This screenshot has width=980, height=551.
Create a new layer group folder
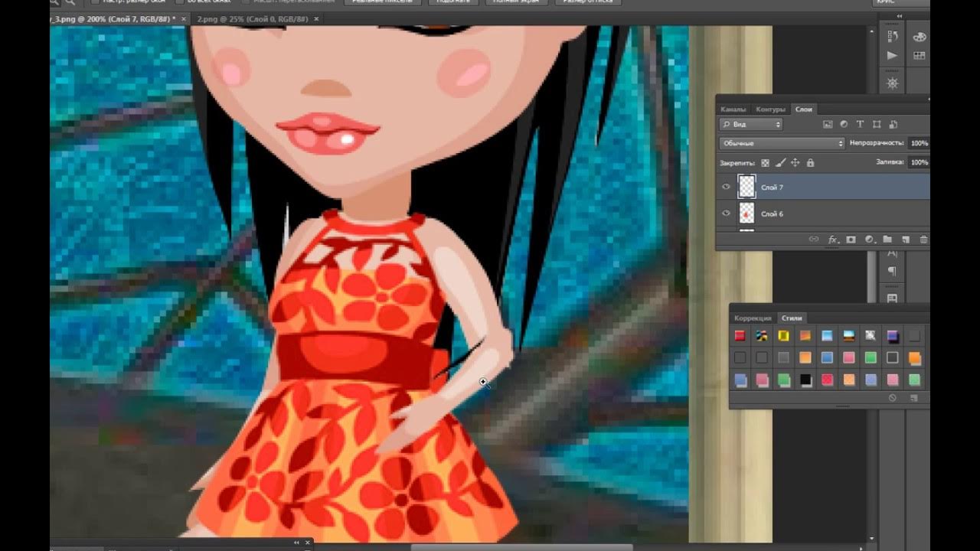pyautogui.click(x=887, y=240)
